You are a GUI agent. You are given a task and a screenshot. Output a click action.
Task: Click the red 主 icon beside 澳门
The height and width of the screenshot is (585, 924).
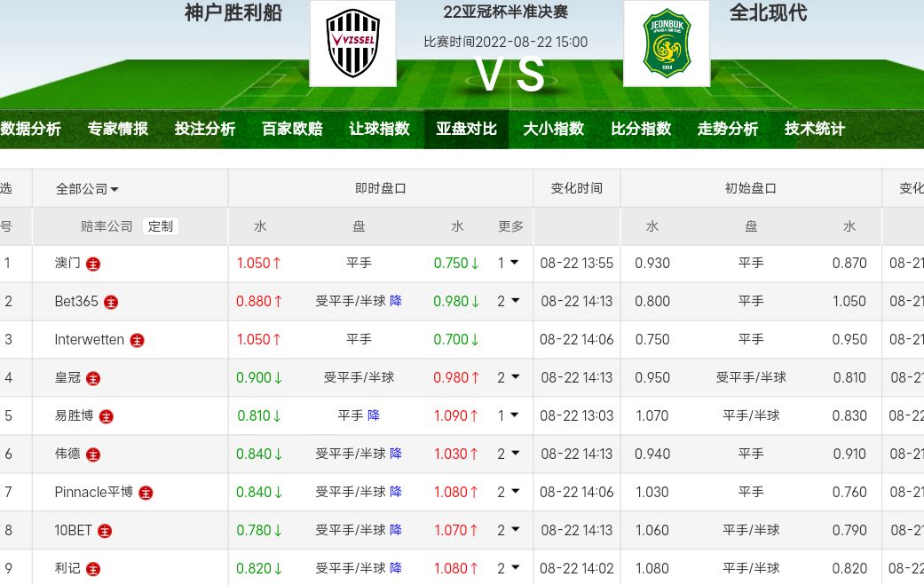click(x=93, y=264)
